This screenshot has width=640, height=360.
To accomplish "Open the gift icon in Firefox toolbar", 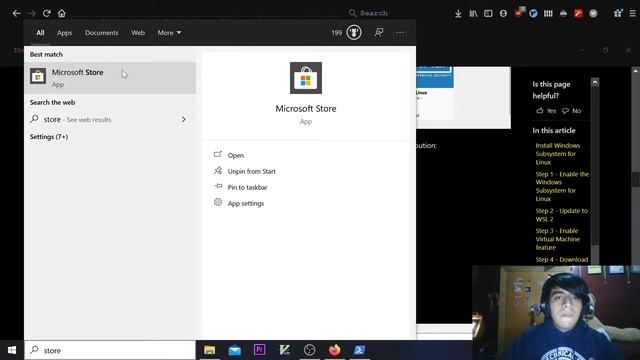I will (x=618, y=13).
